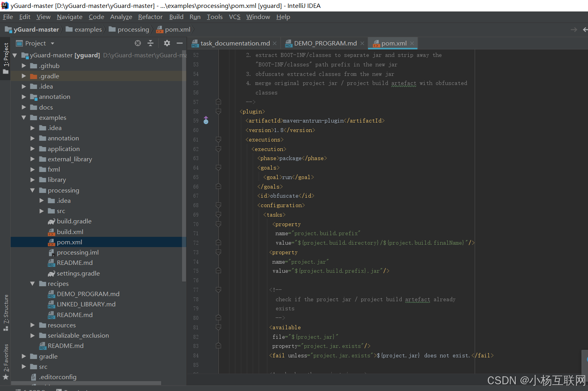Toggle code fold marker at line 61
The width and height of the screenshot is (588, 391).
pyautogui.click(x=218, y=140)
